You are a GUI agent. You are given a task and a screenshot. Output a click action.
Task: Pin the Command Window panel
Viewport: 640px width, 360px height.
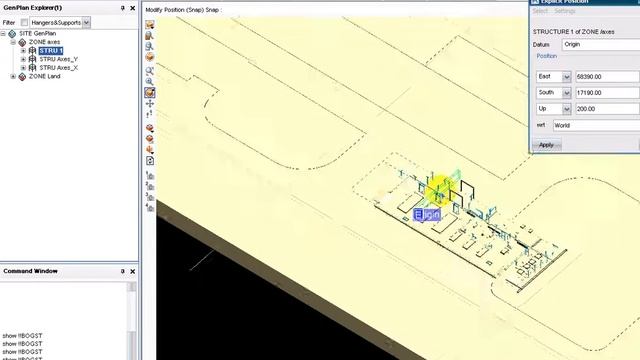click(x=122, y=271)
